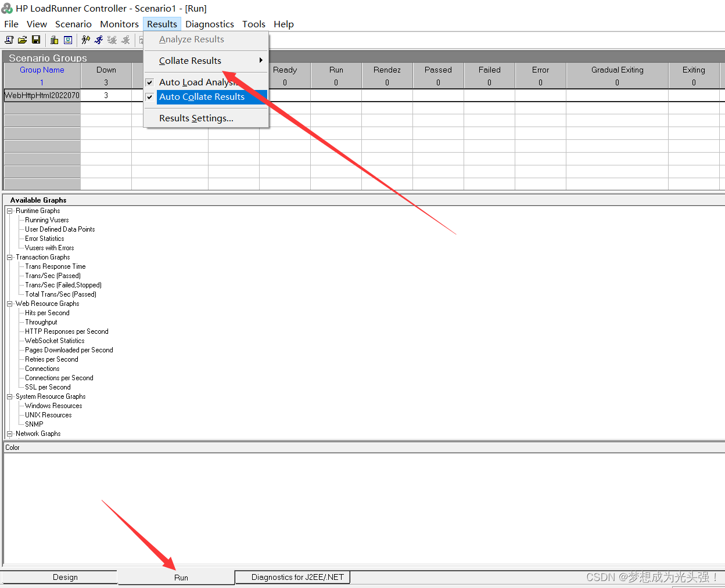Click the grayed Stop Vusers runner icon
Image resolution: width=725 pixels, height=588 pixels.
(x=125, y=40)
